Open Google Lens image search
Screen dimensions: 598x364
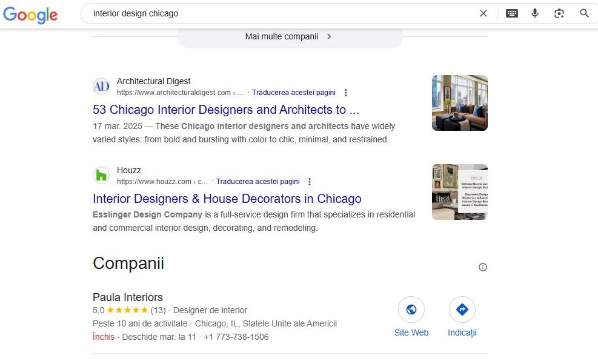(559, 13)
